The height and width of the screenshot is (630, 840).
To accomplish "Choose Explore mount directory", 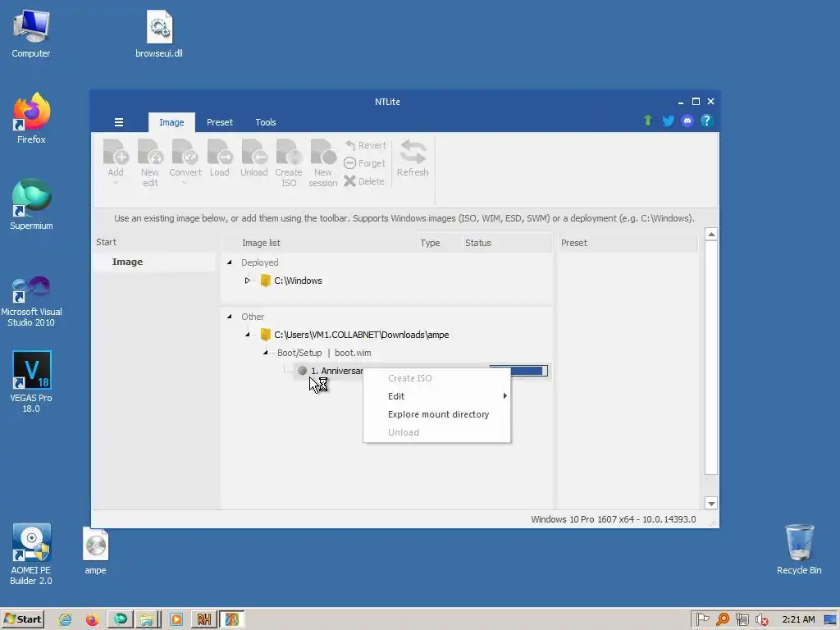I will 436,414.
